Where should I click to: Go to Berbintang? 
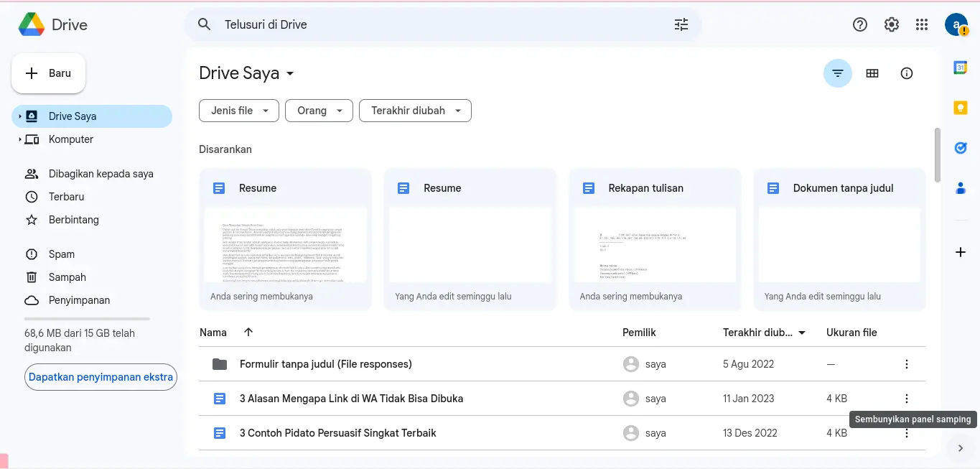[x=92, y=220]
